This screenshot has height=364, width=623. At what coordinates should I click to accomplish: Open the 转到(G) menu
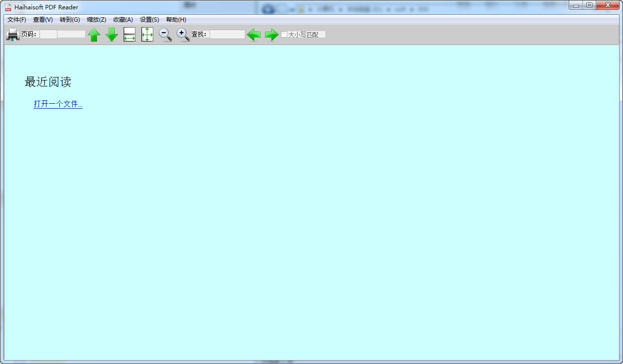coord(69,20)
